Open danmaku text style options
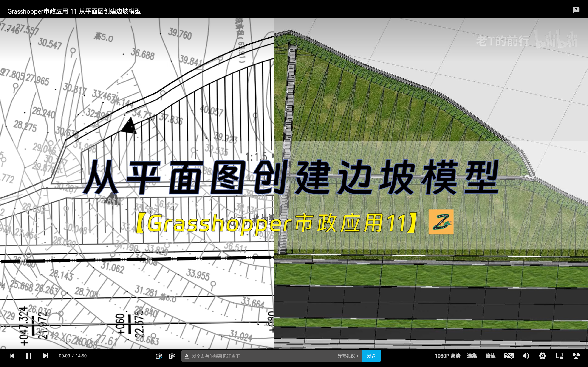 coord(187,356)
